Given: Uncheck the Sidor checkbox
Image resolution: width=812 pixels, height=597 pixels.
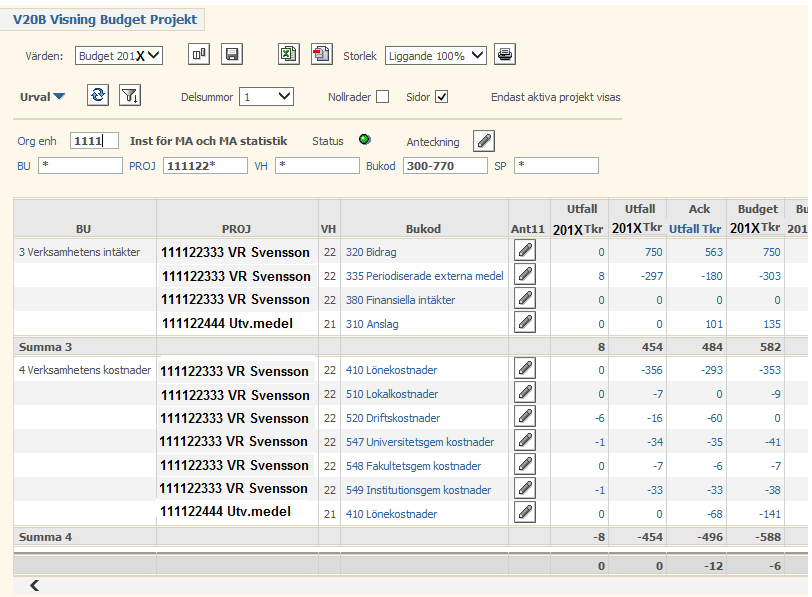Looking at the screenshot, I should (442, 97).
